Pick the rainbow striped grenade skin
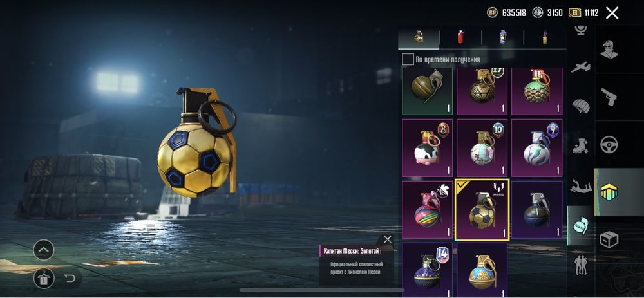The height and width of the screenshot is (298, 644). pyautogui.click(x=427, y=210)
